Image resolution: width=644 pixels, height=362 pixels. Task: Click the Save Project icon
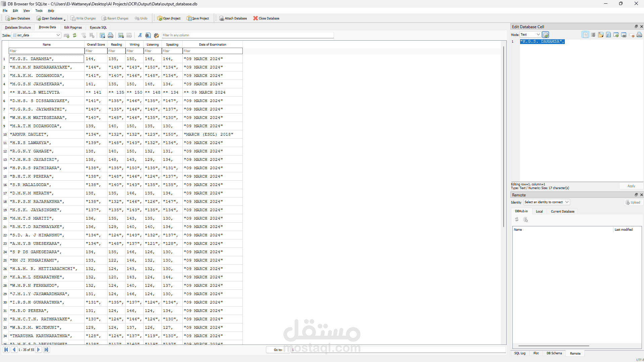click(189, 18)
